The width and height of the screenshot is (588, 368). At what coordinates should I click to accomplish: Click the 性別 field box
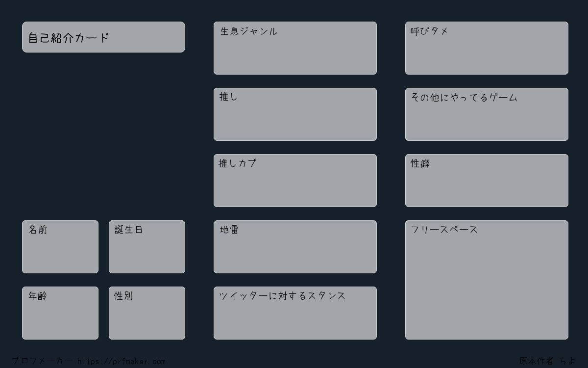coord(147,313)
